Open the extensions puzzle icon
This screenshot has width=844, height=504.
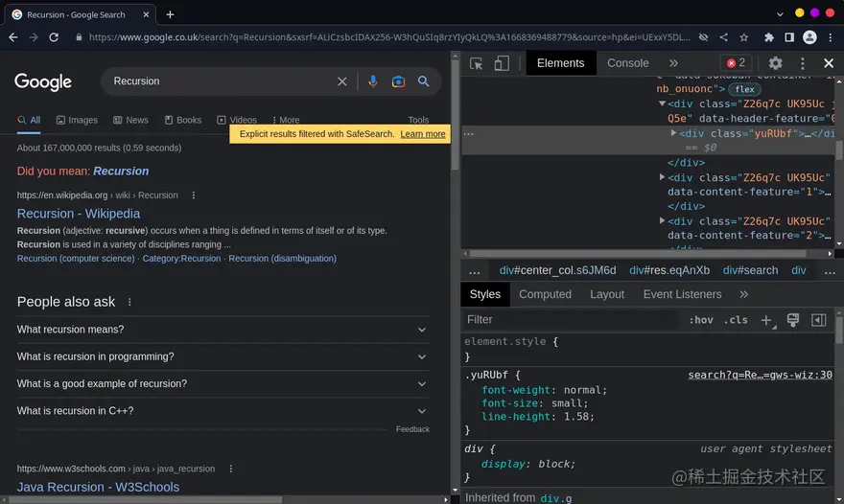point(768,37)
